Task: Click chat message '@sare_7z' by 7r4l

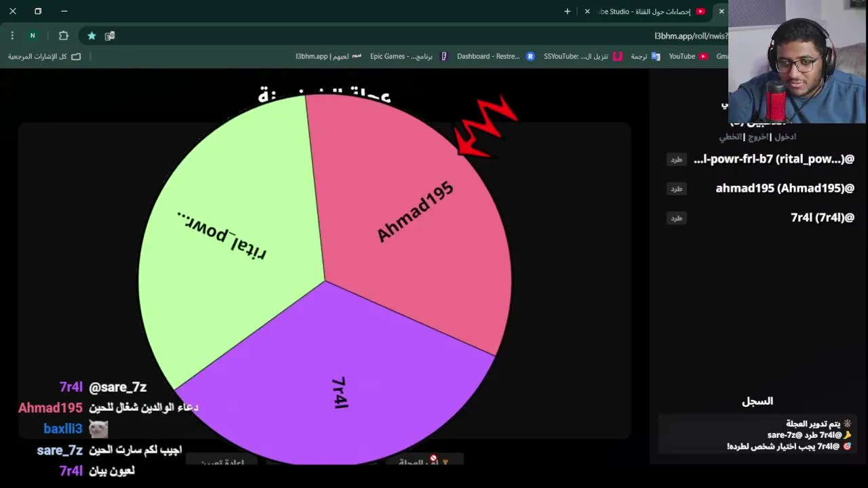Action: pos(103,387)
